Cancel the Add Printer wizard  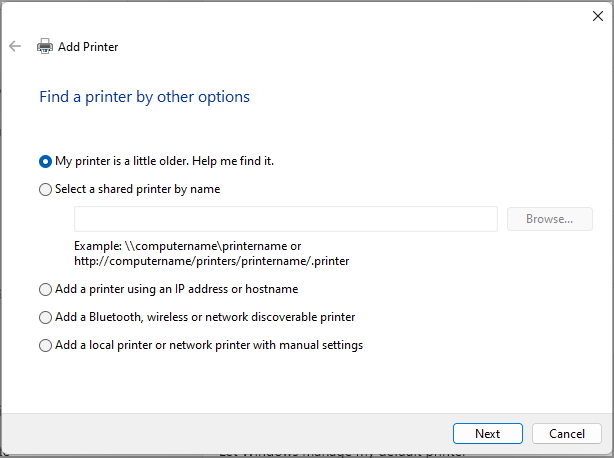point(566,433)
